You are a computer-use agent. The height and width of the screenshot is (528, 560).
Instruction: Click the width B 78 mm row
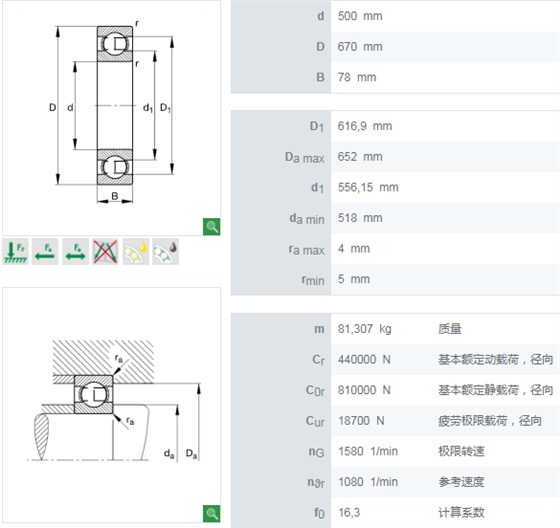click(395, 78)
